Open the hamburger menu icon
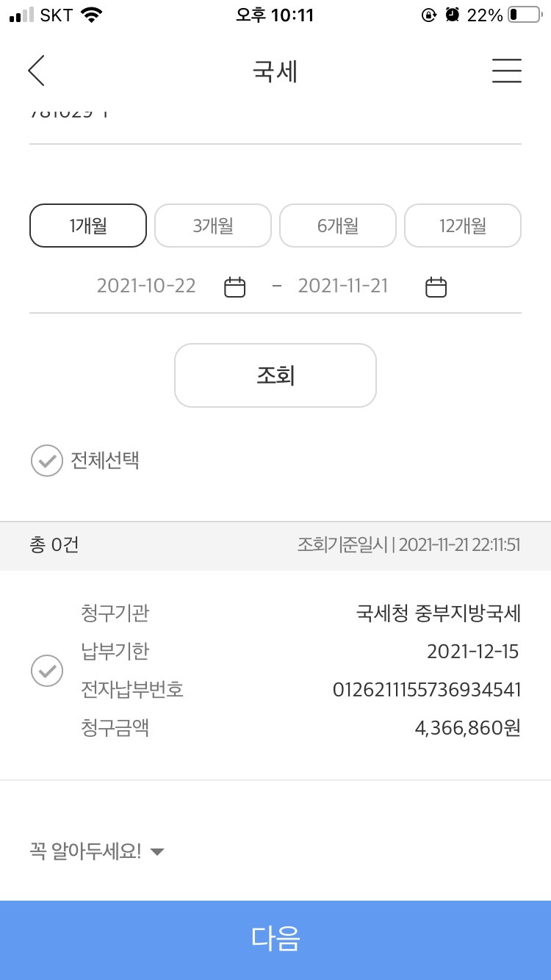Screen dimensions: 551x980 tap(507, 71)
